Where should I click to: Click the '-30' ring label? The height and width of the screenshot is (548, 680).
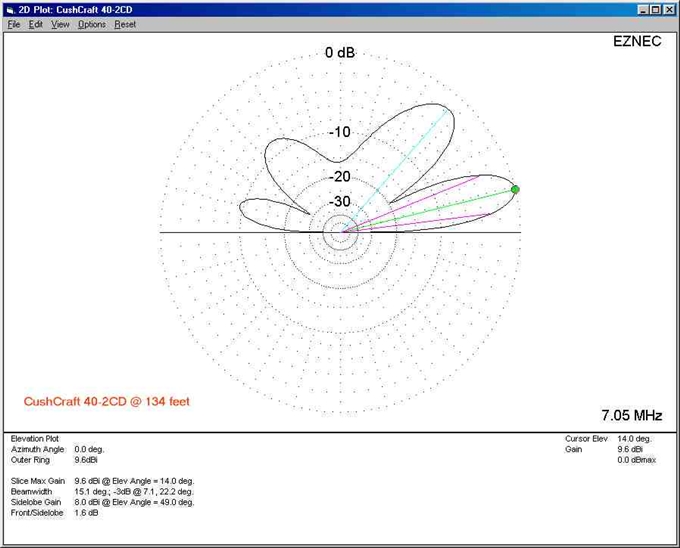[x=340, y=201]
